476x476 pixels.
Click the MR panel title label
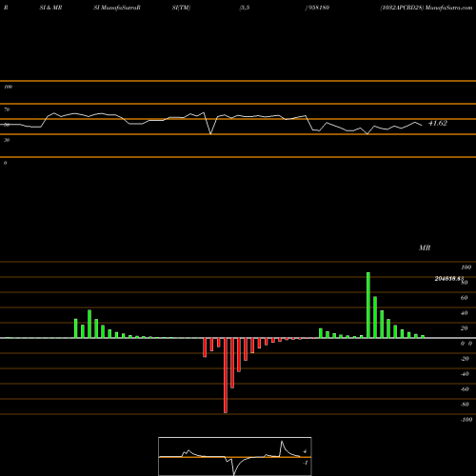point(425,248)
